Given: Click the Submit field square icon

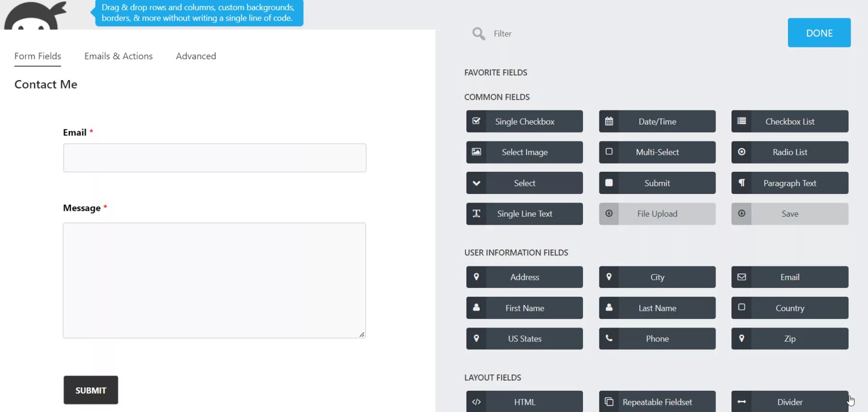Looking at the screenshot, I should click(609, 183).
